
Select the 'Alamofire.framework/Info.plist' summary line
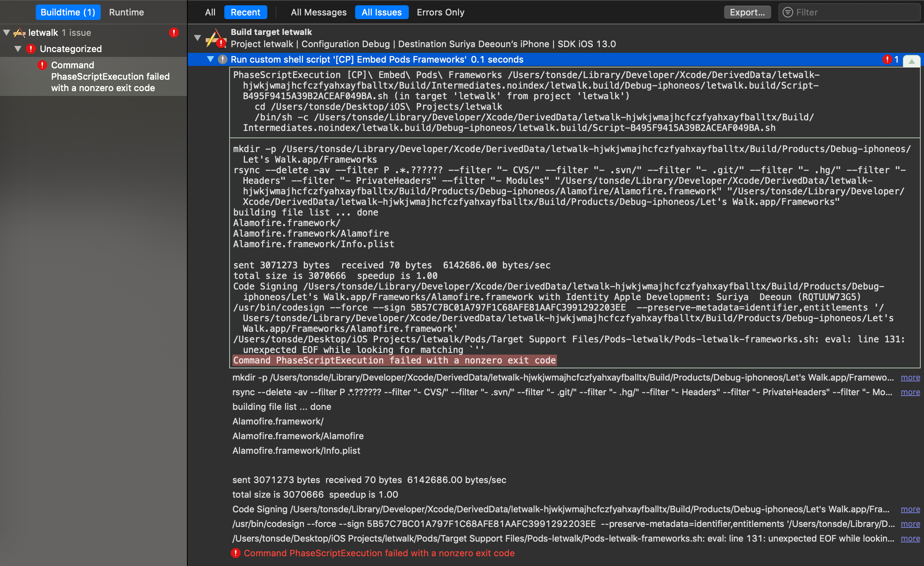click(296, 451)
